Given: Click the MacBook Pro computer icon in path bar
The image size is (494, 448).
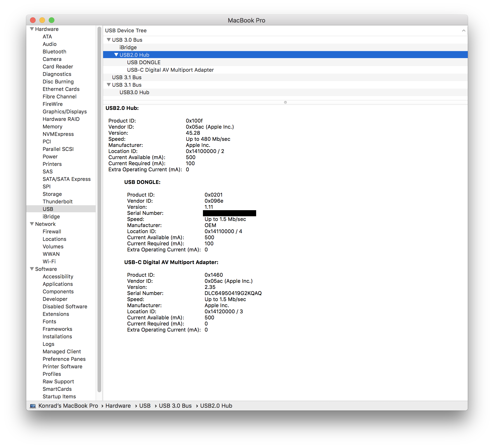Looking at the screenshot, I should click(33, 406).
